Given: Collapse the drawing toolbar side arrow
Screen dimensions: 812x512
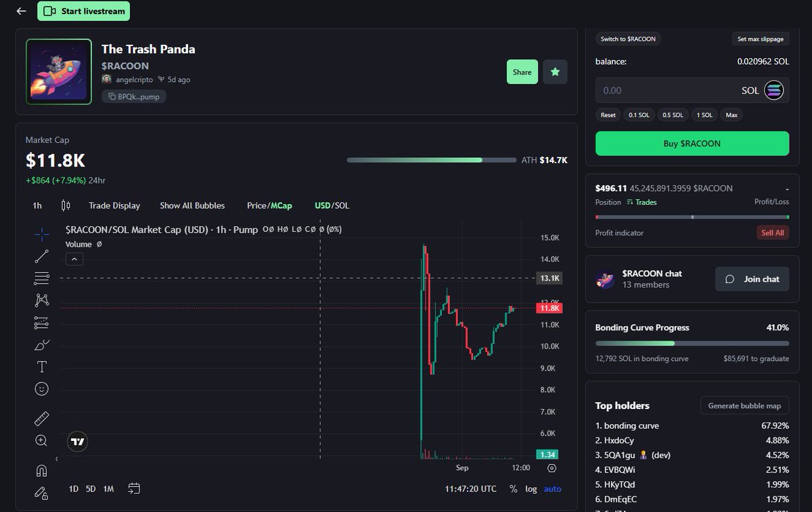Looking at the screenshot, I should [57, 459].
